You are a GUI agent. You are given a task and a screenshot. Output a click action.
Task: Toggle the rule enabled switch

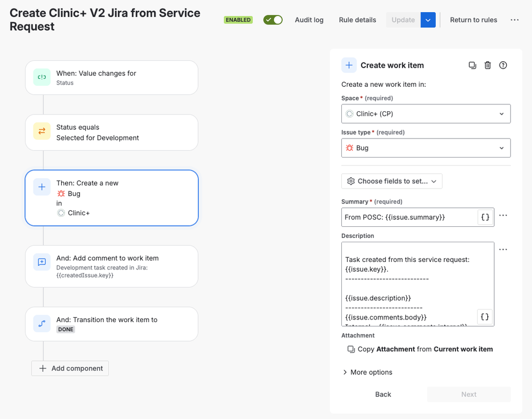[x=273, y=20]
